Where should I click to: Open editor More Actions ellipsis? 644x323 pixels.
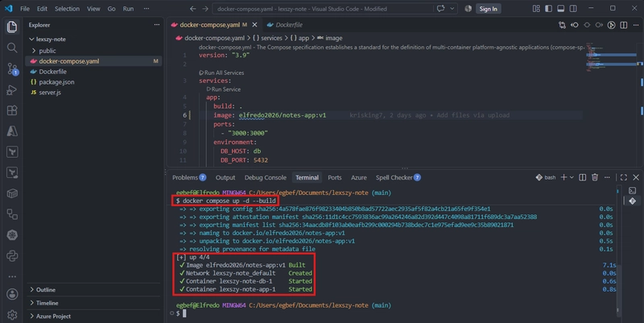click(636, 25)
